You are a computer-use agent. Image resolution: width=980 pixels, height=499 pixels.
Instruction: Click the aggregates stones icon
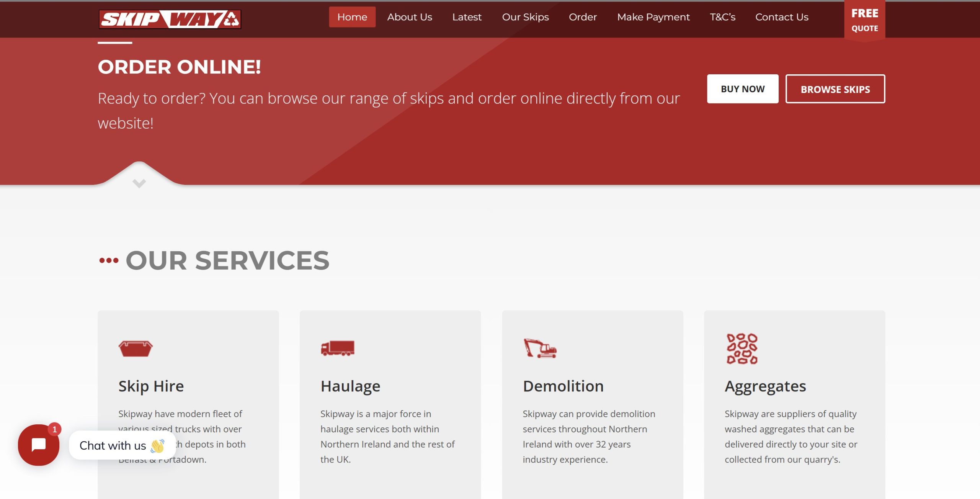click(x=742, y=348)
